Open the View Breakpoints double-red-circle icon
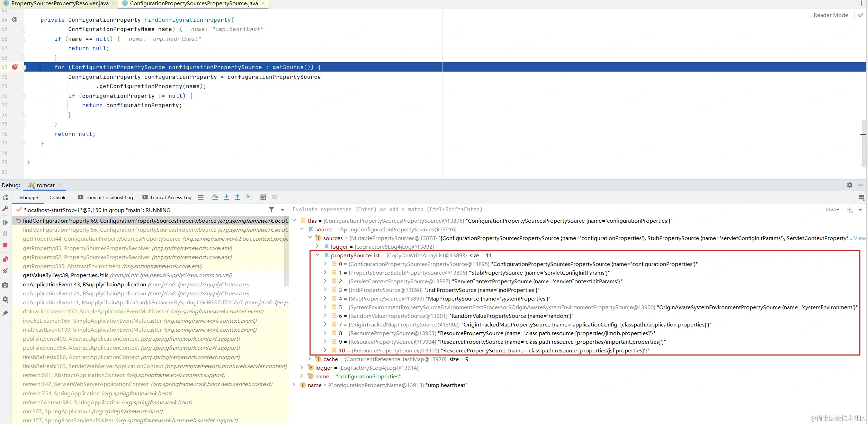This screenshot has height=424, width=868. 5,259
